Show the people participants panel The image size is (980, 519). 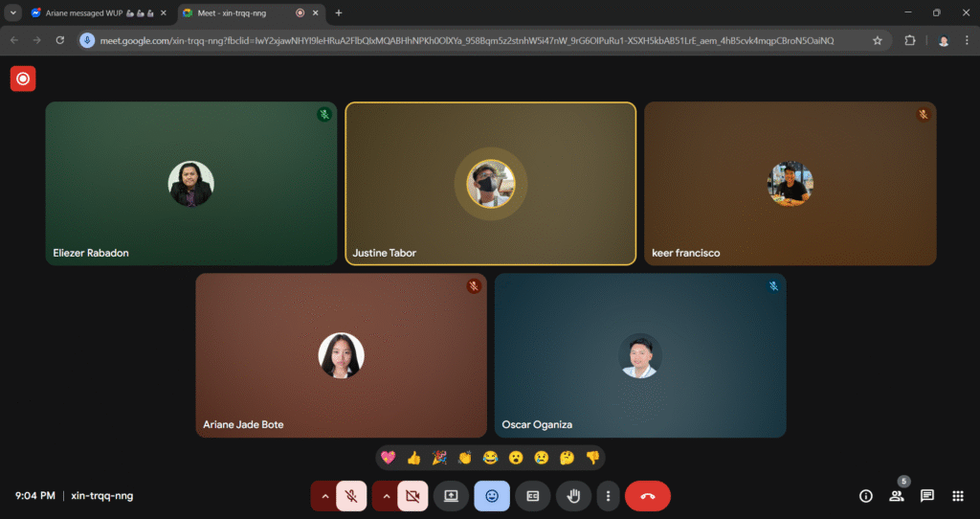pyautogui.click(x=897, y=496)
